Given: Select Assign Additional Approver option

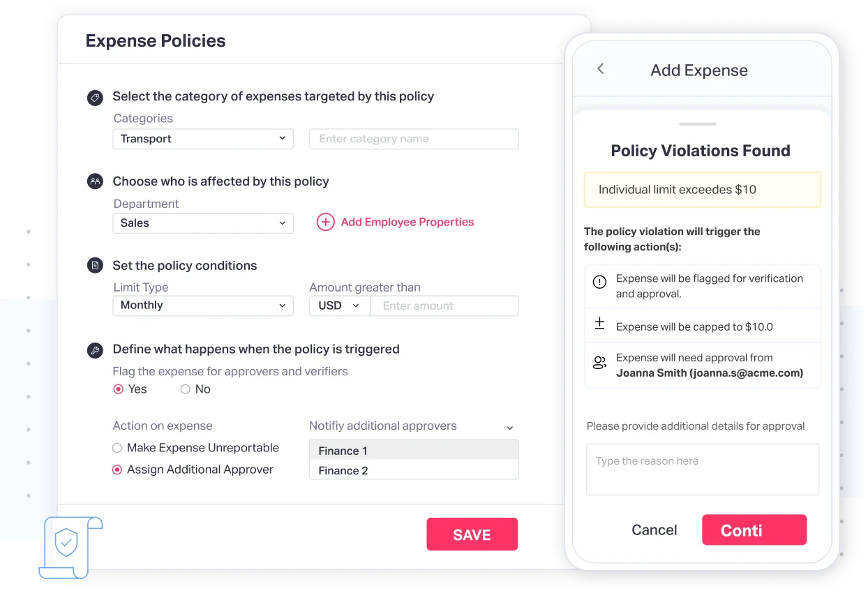Looking at the screenshot, I should 117,470.
